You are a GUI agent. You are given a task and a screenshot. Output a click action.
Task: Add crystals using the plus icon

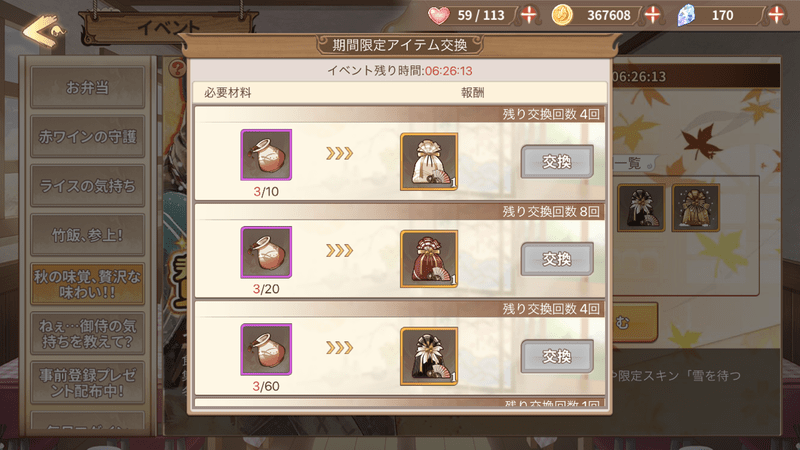pos(776,15)
